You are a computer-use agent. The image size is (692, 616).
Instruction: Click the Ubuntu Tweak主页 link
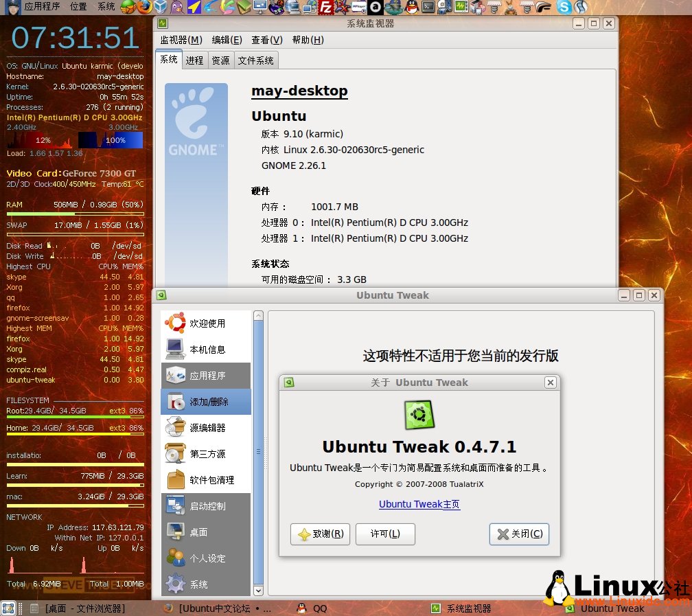(x=419, y=504)
